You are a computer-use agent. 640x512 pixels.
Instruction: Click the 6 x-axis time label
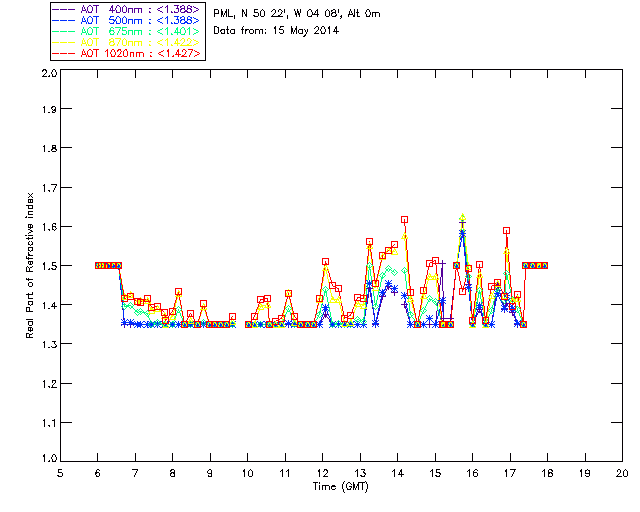[98, 473]
